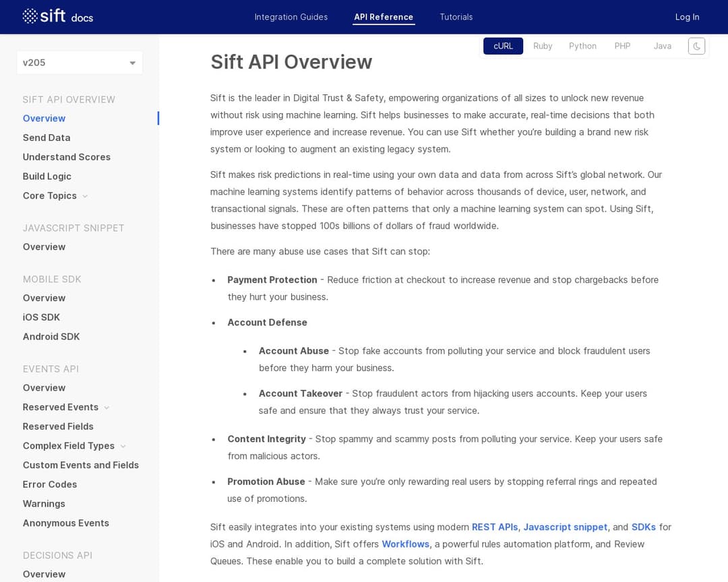Switch code samples to Ruby
Image resolution: width=728 pixels, height=582 pixels.
point(542,46)
